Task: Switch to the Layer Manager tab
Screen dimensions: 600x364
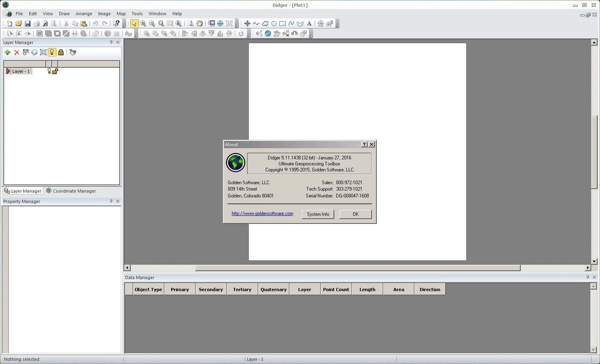Action: coord(23,191)
